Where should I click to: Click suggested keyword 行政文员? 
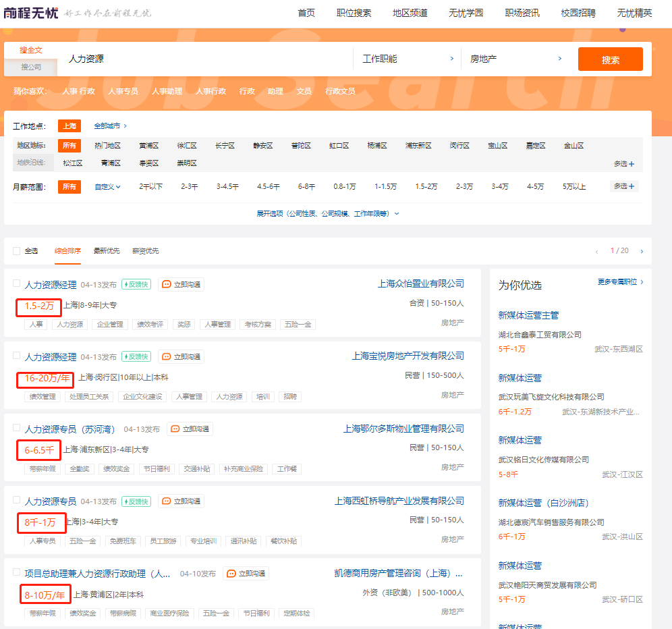(340, 91)
